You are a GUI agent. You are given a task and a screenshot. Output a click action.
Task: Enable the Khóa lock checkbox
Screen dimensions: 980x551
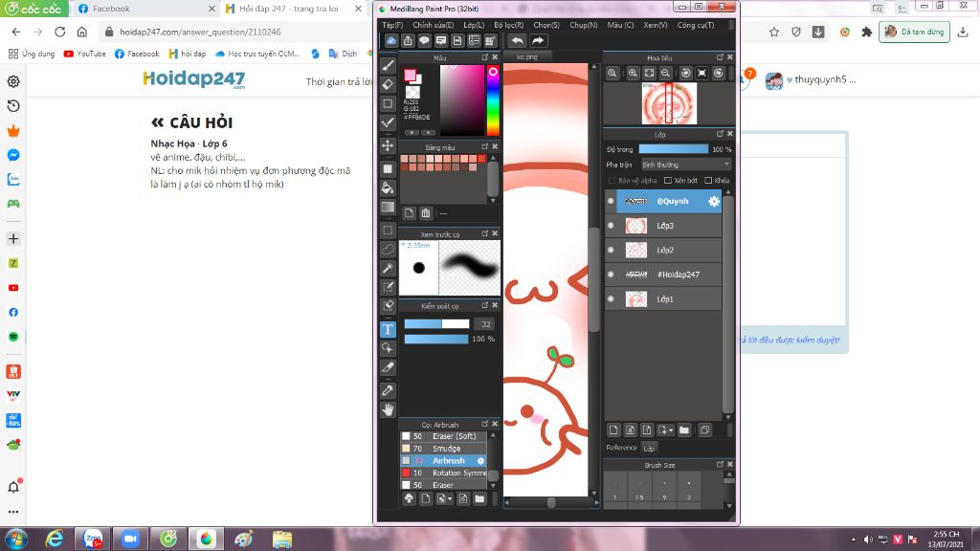click(708, 181)
